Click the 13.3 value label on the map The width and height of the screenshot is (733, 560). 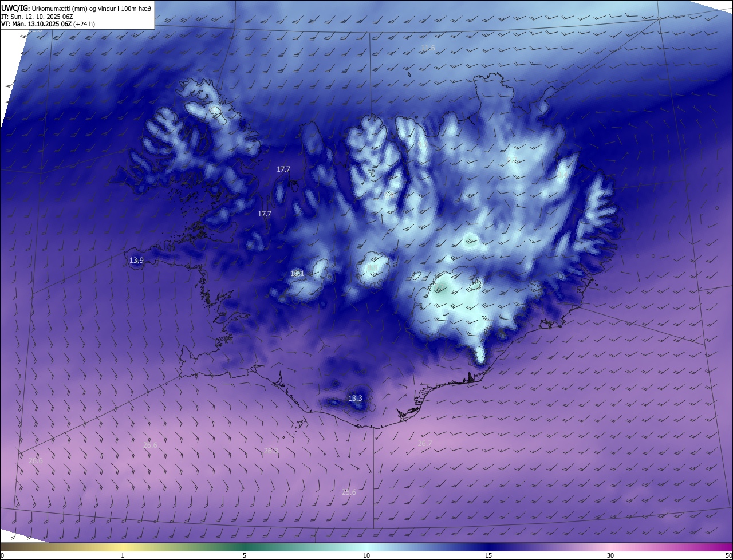[x=355, y=398]
